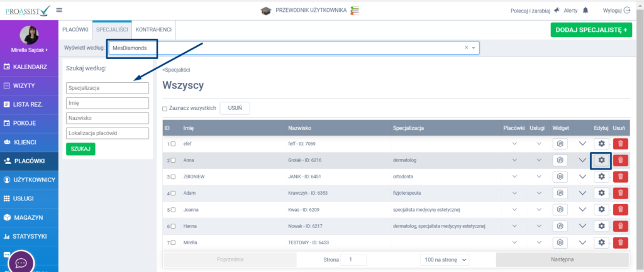Tick the checkbox for row 2 Anna
The height and width of the screenshot is (272, 644).
[x=174, y=160]
